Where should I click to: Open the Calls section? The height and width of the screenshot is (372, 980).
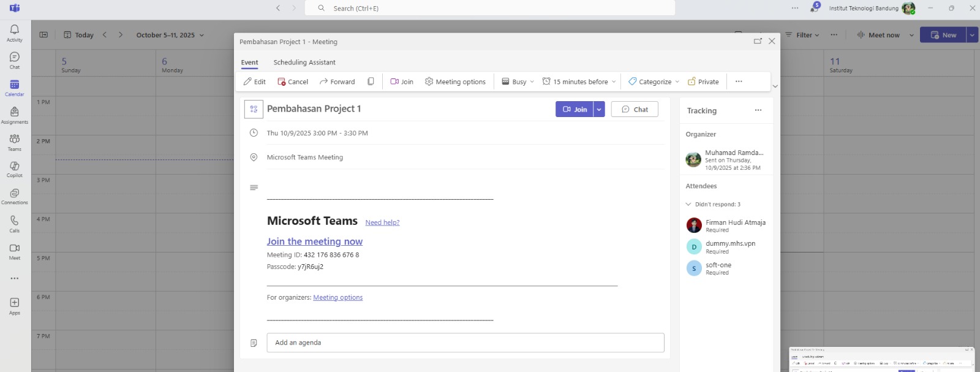coord(15,224)
